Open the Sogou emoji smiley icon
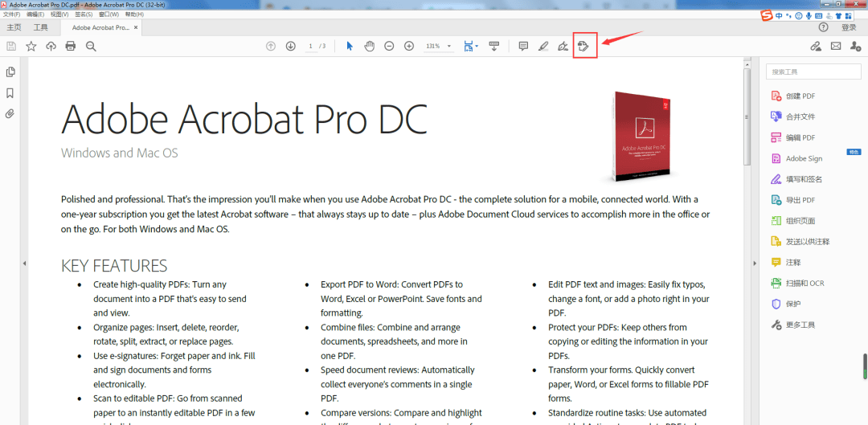 (x=798, y=16)
